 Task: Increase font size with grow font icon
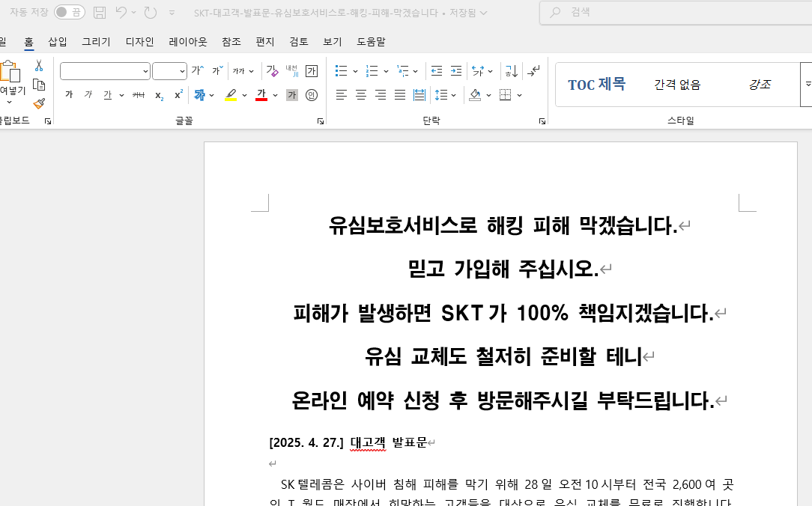tap(198, 70)
